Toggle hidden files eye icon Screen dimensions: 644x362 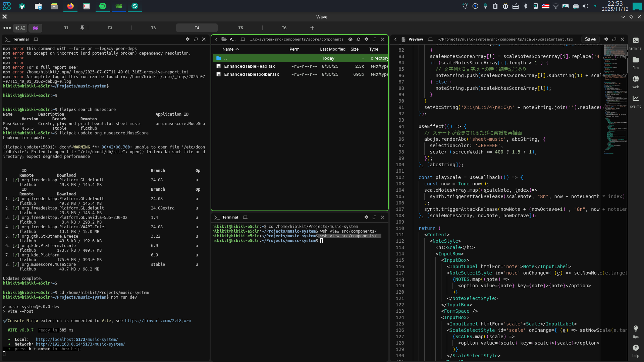(x=350, y=39)
